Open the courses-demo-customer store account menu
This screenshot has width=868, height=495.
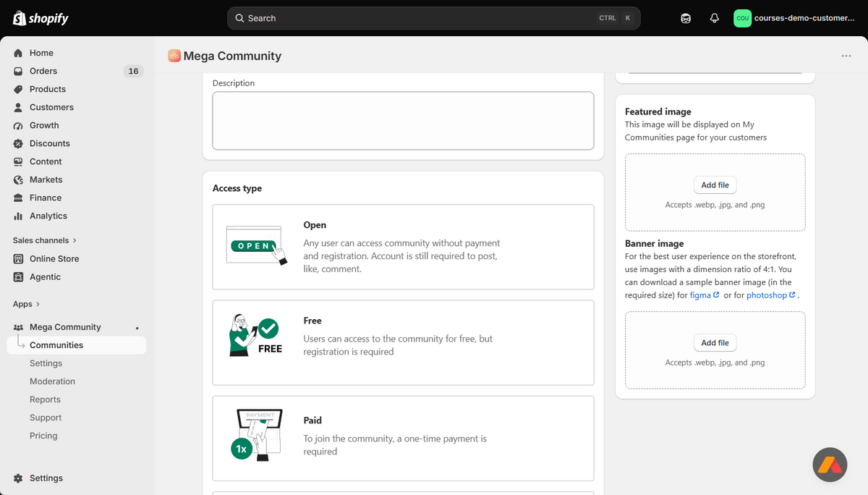(x=796, y=18)
